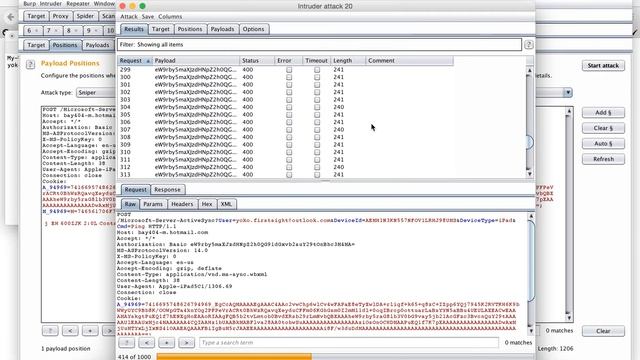Tick the Timeout checkbox for request 299
Screen dimensions: 640x360
(x=317, y=70)
